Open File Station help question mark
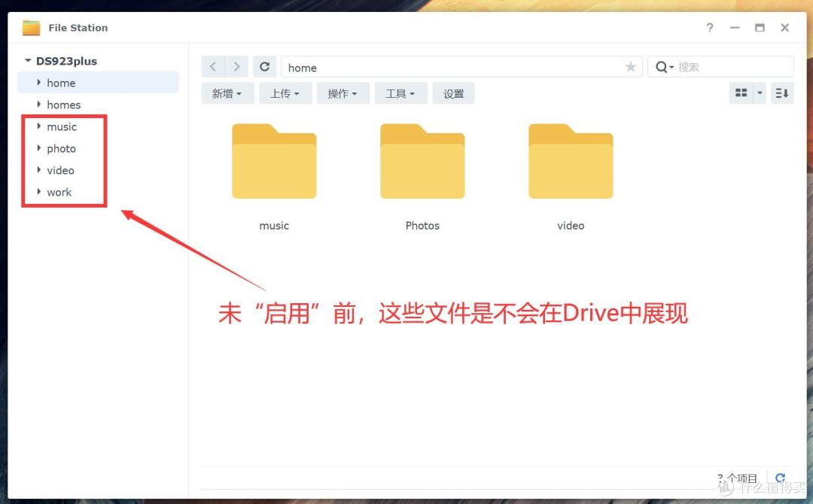Screen dimensions: 813x504 [x=710, y=27]
